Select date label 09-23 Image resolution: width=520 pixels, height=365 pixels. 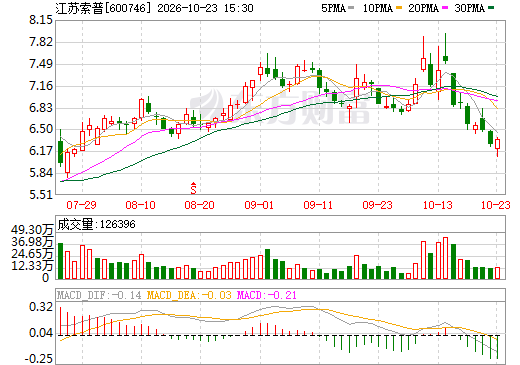click(x=377, y=205)
